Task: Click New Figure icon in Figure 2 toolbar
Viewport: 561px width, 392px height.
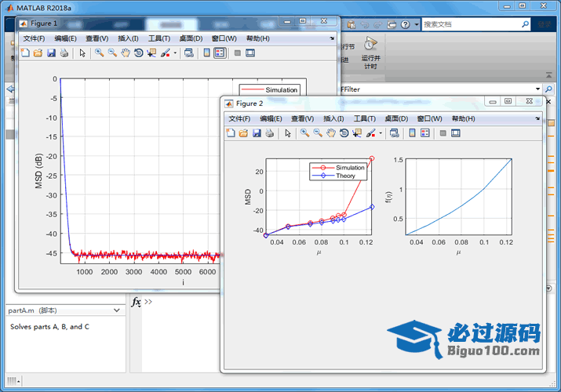Action: pyautogui.click(x=231, y=133)
